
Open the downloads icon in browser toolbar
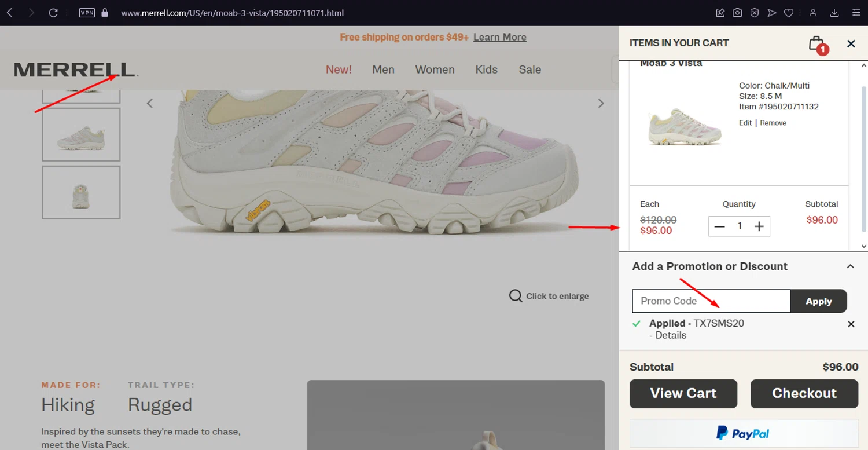[x=834, y=13]
